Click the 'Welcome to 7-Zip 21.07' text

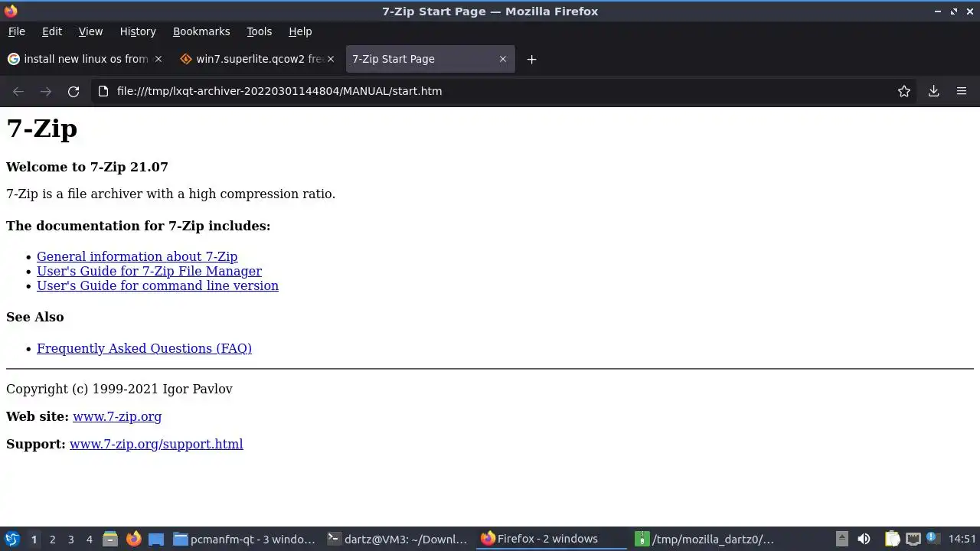pyautogui.click(x=87, y=167)
